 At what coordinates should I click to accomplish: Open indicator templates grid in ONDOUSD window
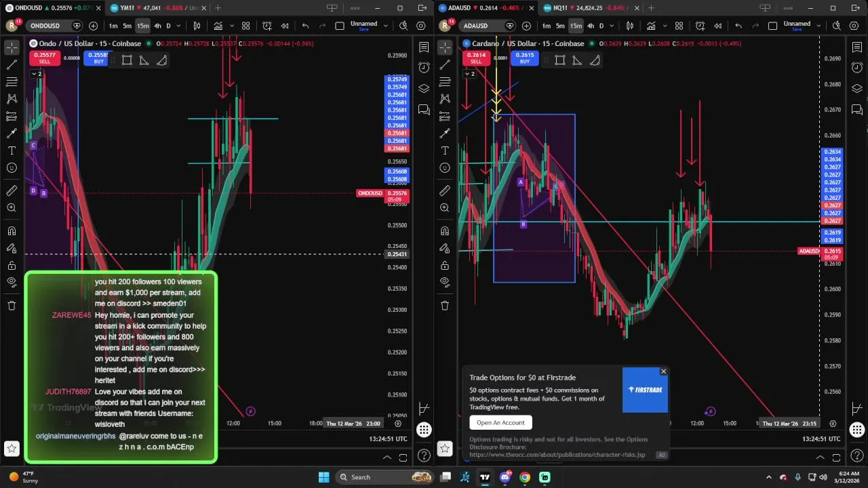pyautogui.click(x=245, y=26)
